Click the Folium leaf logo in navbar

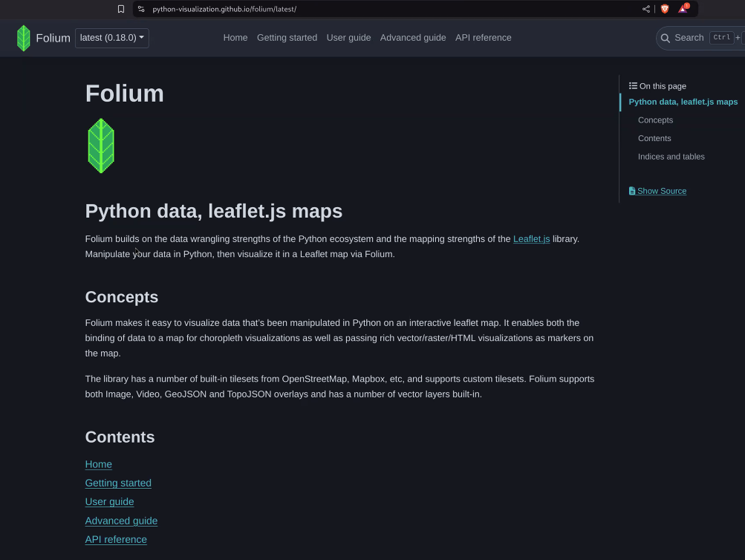[x=23, y=38]
